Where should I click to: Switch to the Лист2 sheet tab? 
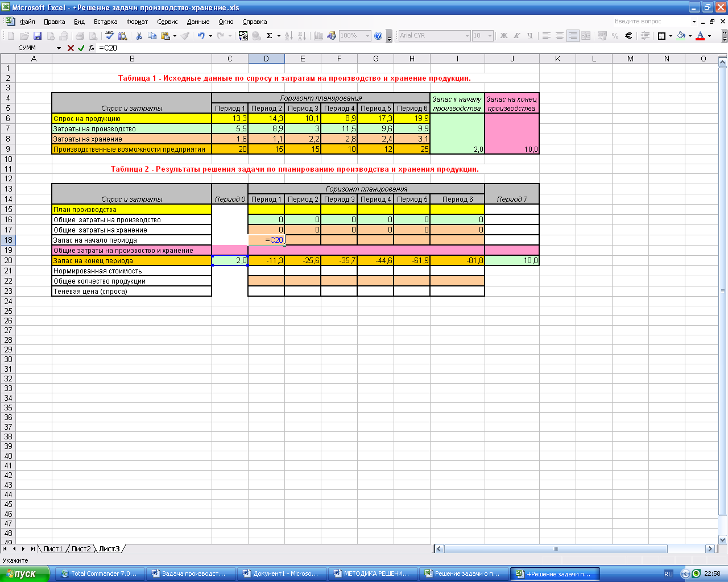pyautogui.click(x=81, y=548)
